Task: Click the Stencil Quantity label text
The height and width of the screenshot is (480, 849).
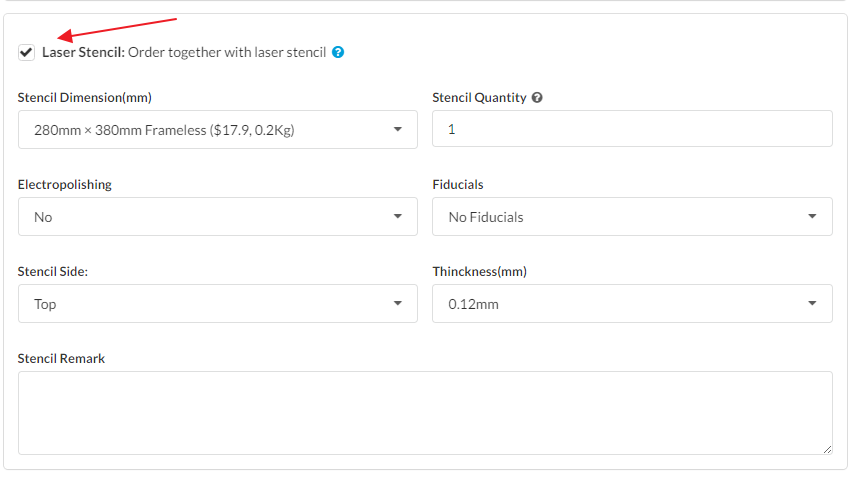Action: (x=479, y=98)
